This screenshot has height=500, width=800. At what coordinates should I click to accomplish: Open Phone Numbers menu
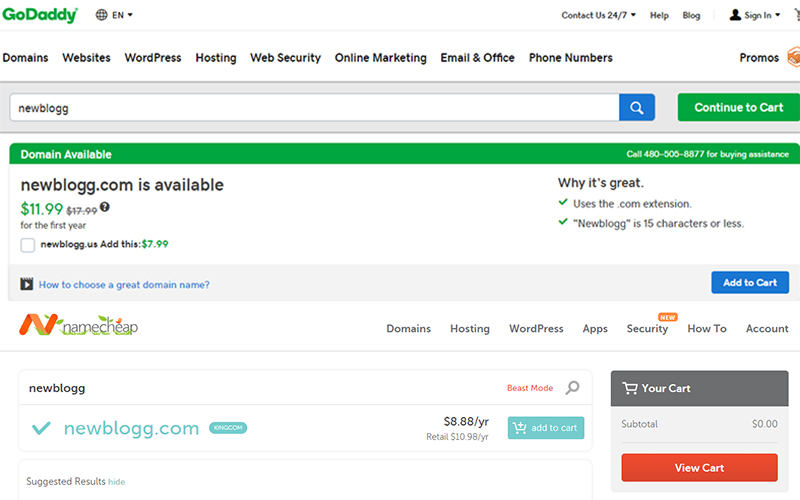[570, 58]
